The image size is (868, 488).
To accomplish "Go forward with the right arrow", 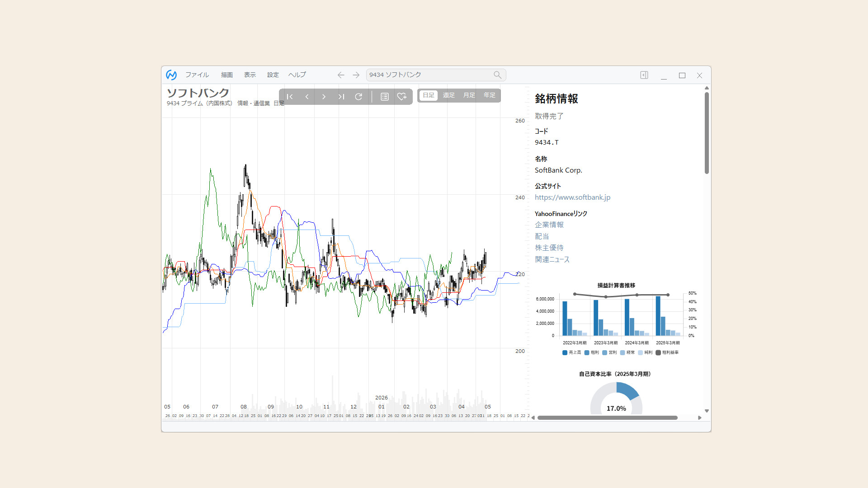I will [x=356, y=75].
